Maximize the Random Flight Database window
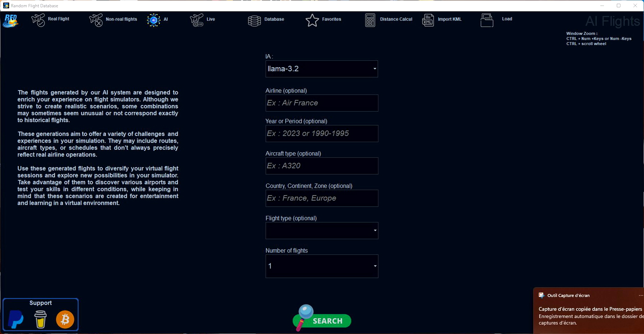Screen dimensions: 644x334 click(619, 6)
